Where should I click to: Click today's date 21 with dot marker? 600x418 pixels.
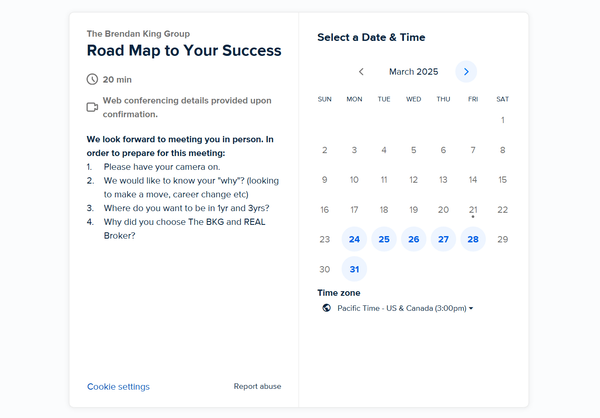coord(473,210)
